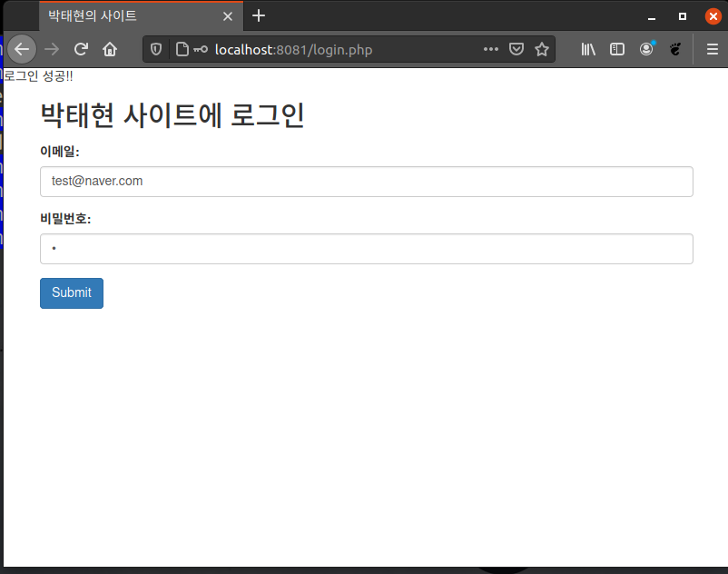Image resolution: width=728 pixels, height=574 pixels.
Task: Click the 비밀번호: label
Action: (65, 219)
